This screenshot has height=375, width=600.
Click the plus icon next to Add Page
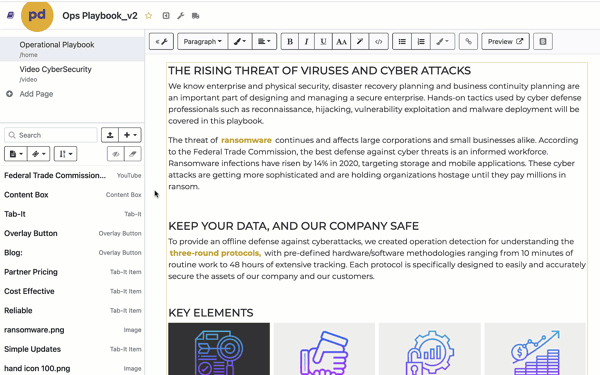(9, 94)
